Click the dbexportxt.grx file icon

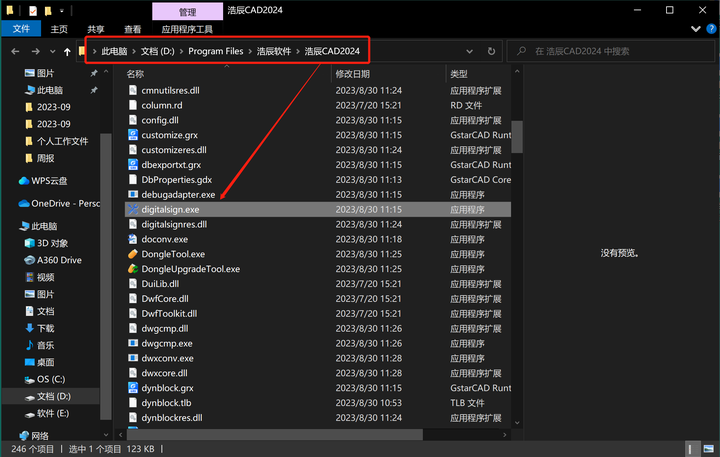click(133, 165)
